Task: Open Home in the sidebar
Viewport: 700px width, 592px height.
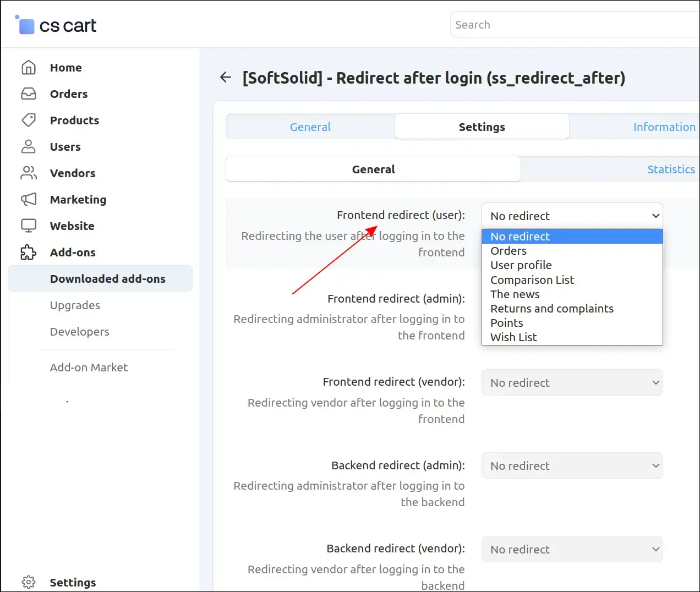Action: click(x=65, y=67)
